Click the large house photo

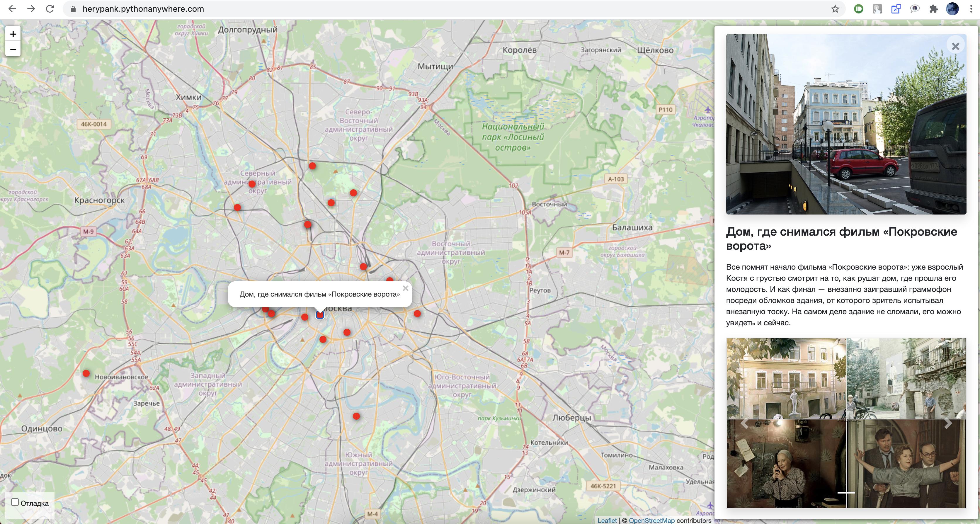pos(846,124)
